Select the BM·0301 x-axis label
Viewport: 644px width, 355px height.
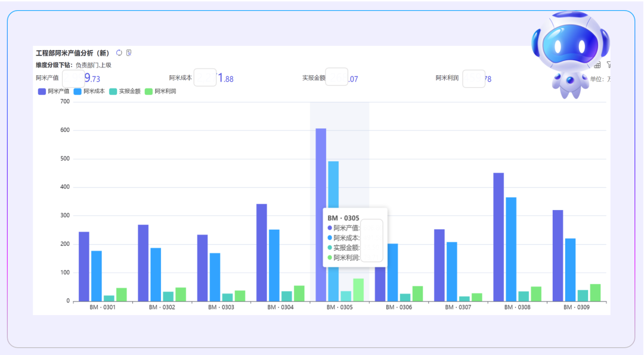[x=103, y=307]
